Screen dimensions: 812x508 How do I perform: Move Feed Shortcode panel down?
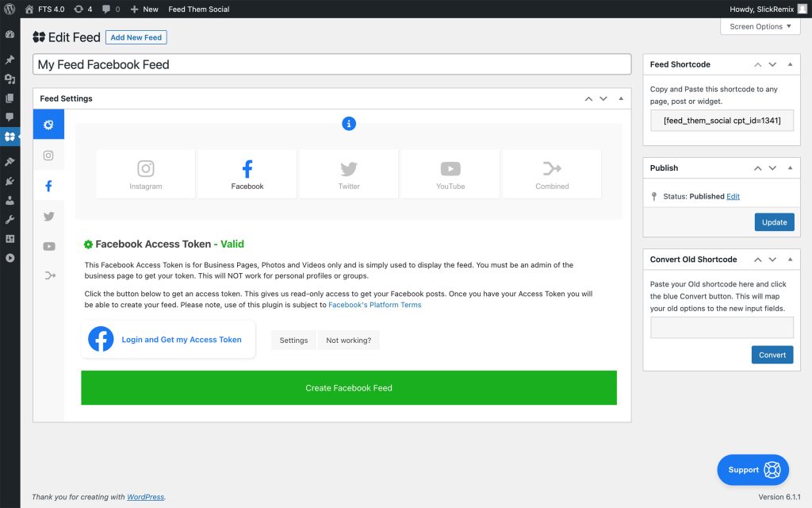pos(772,64)
